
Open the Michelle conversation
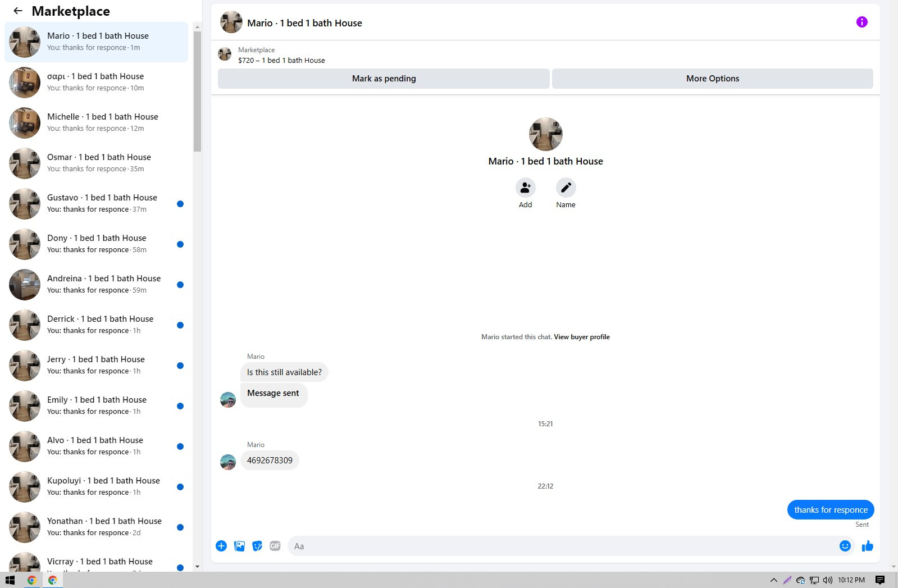click(x=96, y=123)
